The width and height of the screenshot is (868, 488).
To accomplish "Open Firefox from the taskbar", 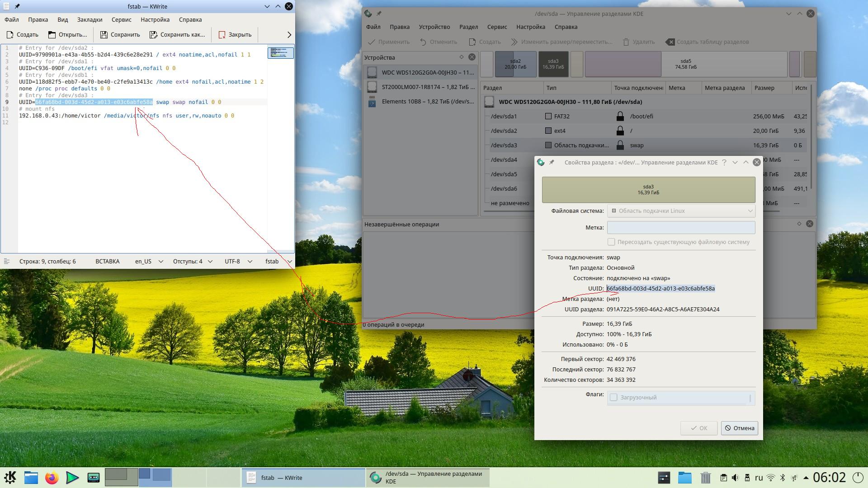I will tap(52, 478).
